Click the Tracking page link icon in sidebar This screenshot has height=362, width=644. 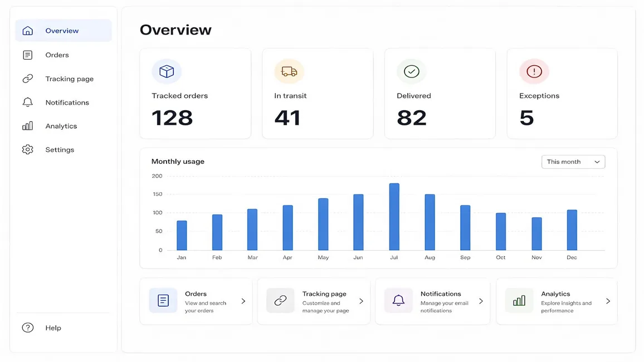coord(27,79)
